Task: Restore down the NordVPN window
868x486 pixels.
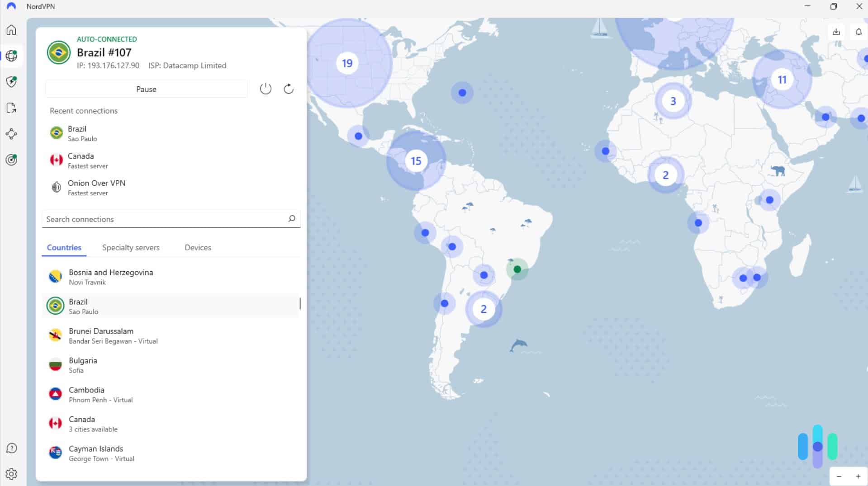Action: (833, 6)
